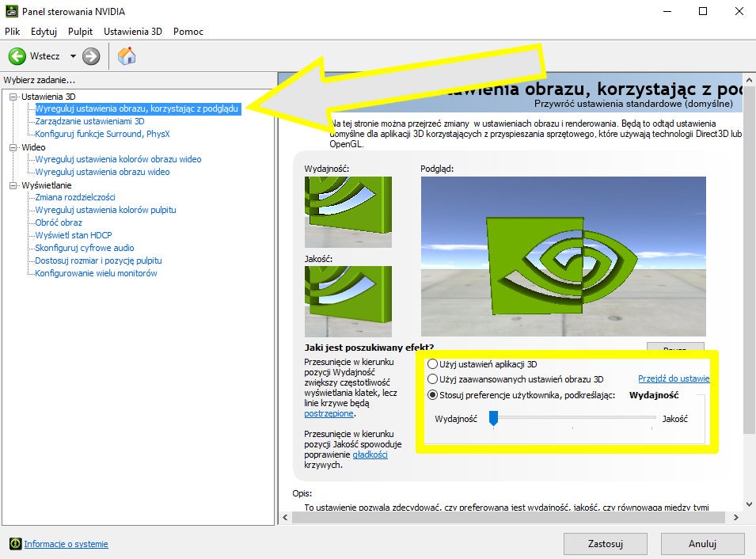Open the Pulpit menu
Screen dimensions: 756x559
tap(80, 32)
